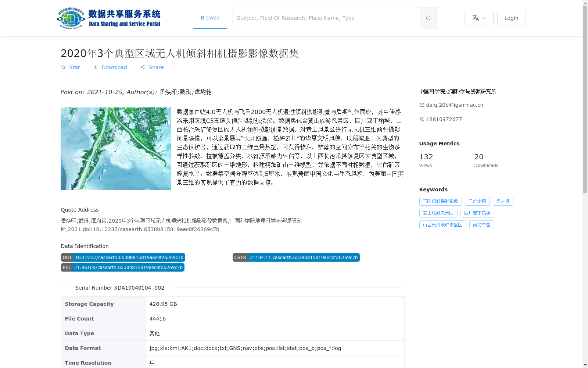Select the keyword tag 黄山旅游风景区

coord(438,213)
